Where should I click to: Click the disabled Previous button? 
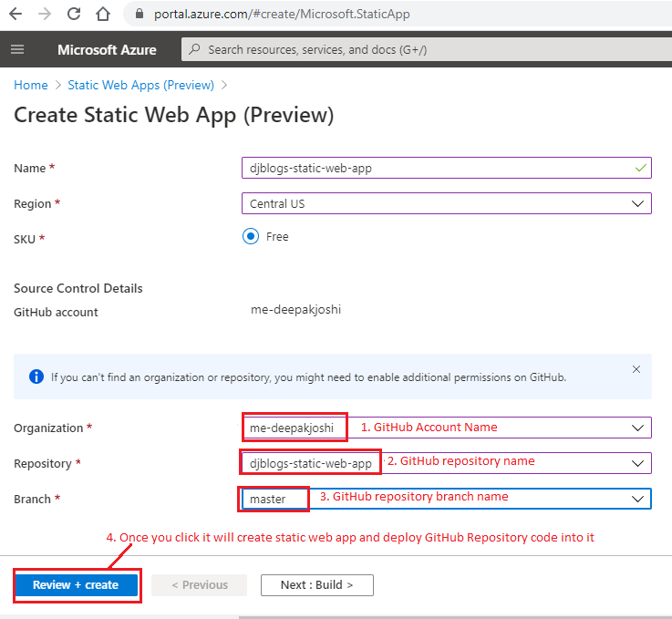point(200,584)
